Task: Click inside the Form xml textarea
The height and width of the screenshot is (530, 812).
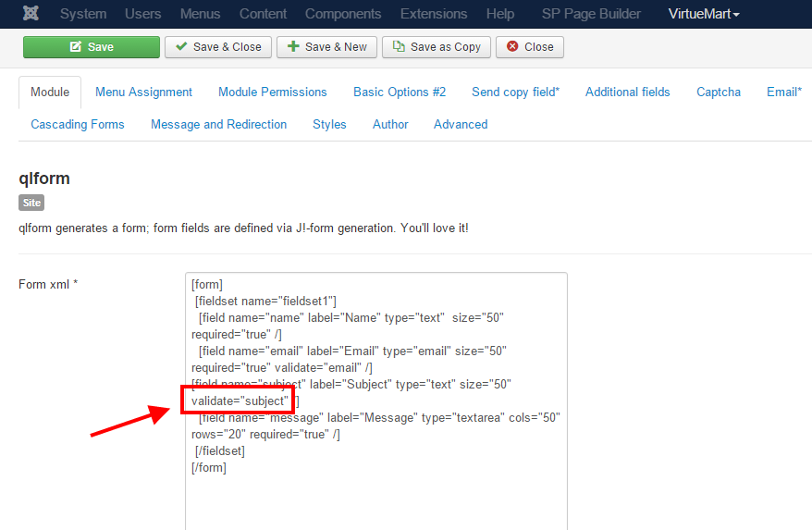Action: click(375, 490)
